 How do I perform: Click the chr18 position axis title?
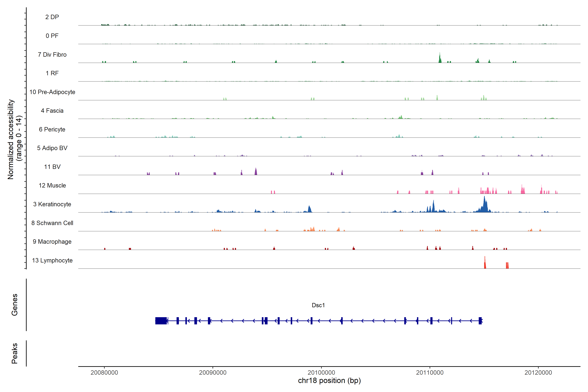tap(329, 381)
